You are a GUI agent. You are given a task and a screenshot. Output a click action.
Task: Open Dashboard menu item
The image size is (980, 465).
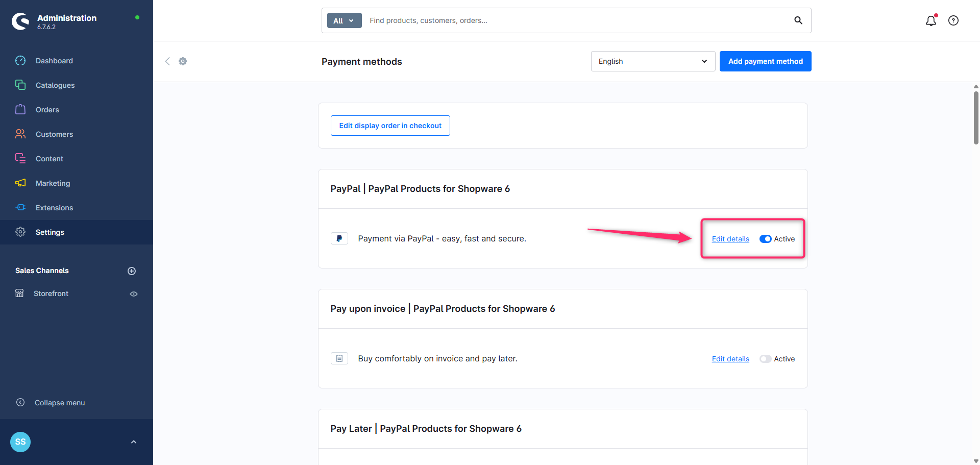click(77, 61)
